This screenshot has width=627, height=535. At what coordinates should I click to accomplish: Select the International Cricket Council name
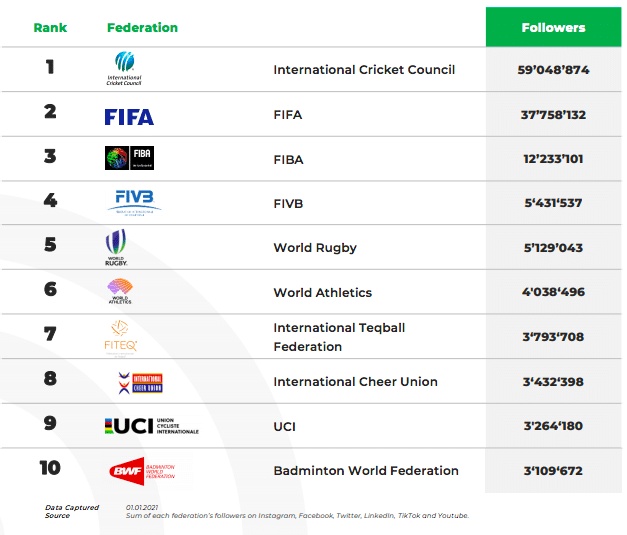[x=364, y=70]
